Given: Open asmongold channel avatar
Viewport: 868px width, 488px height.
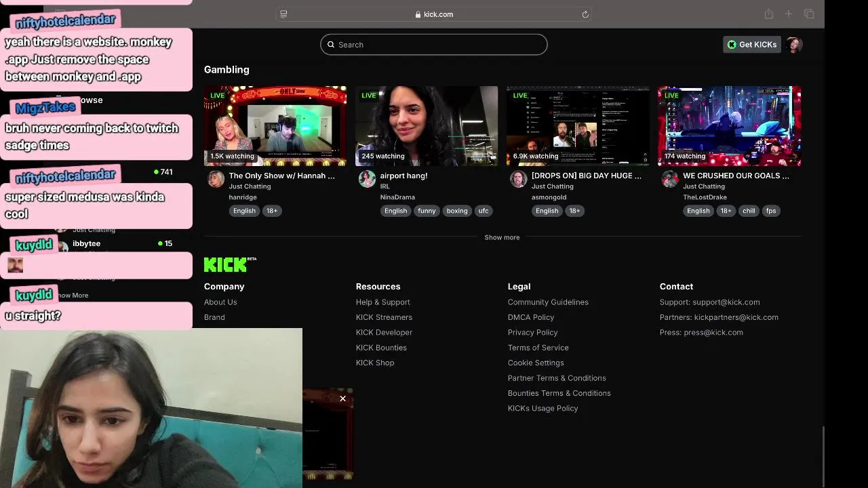Looking at the screenshot, I should point(519,179).
